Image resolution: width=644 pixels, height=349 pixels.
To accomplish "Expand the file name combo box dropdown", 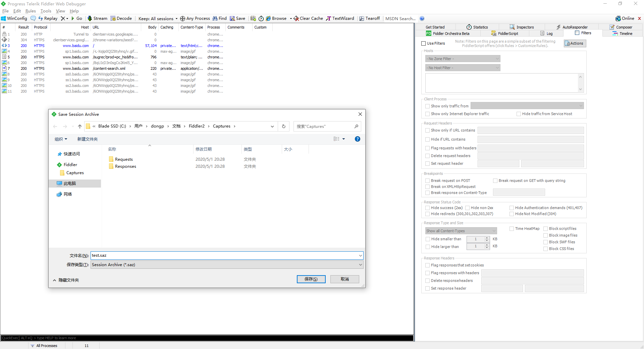I will (360, 255).
